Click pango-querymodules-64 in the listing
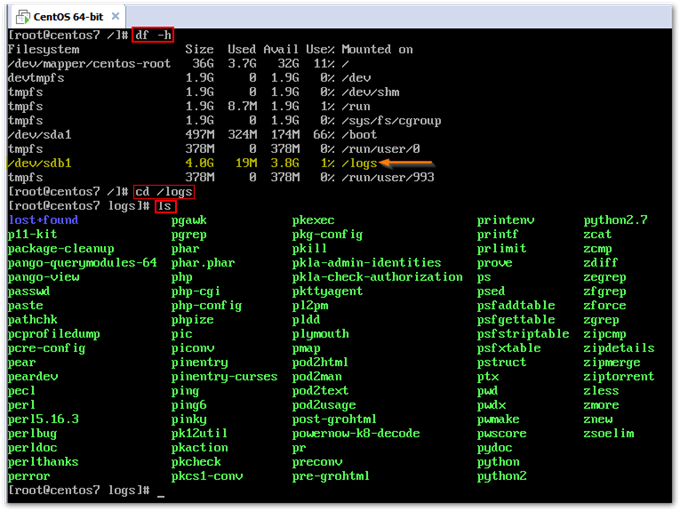 [82, 263]
